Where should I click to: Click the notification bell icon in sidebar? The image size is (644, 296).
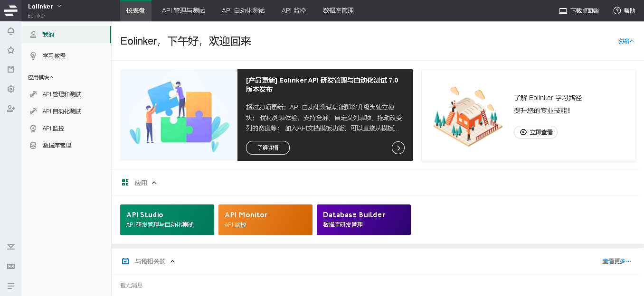pyautogui.click(x=10, y=31)
